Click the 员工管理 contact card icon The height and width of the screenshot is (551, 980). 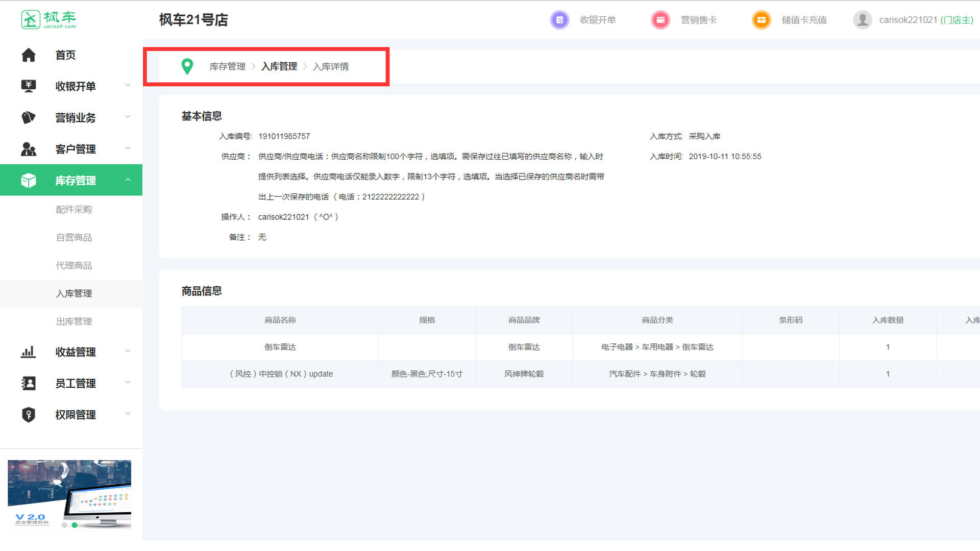pyautogui.click(x=29, y=383)
